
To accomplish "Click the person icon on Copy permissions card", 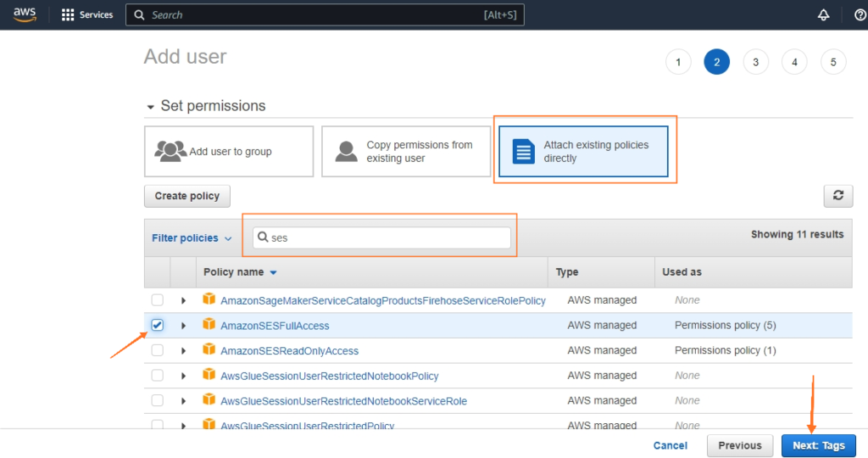I will pos(347,151).
